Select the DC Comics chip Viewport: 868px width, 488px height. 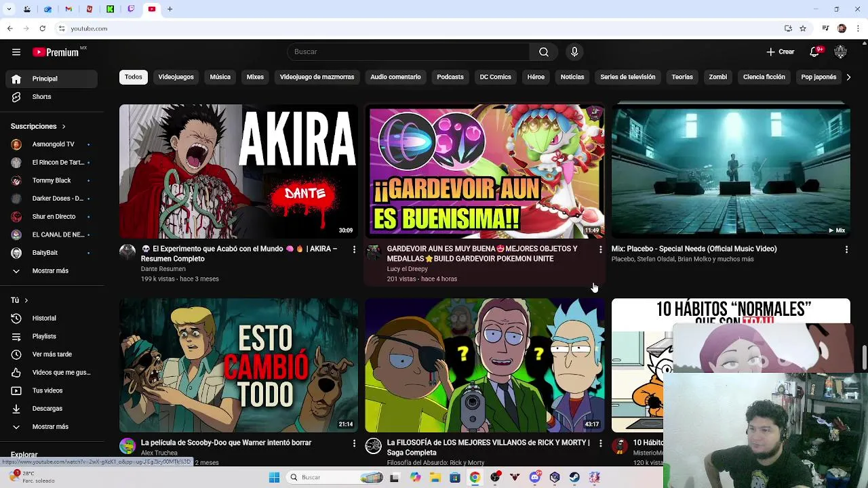click(496, 77)
